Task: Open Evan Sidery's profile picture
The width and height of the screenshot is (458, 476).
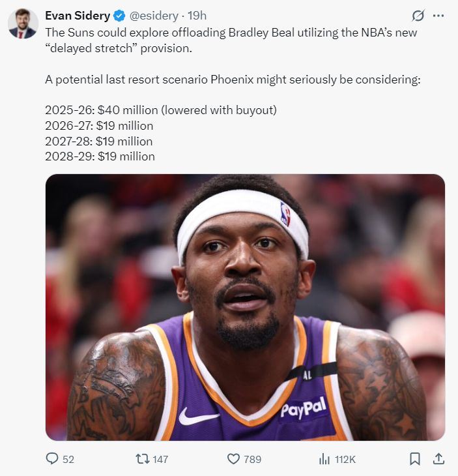Action: (x=23, y=23)
